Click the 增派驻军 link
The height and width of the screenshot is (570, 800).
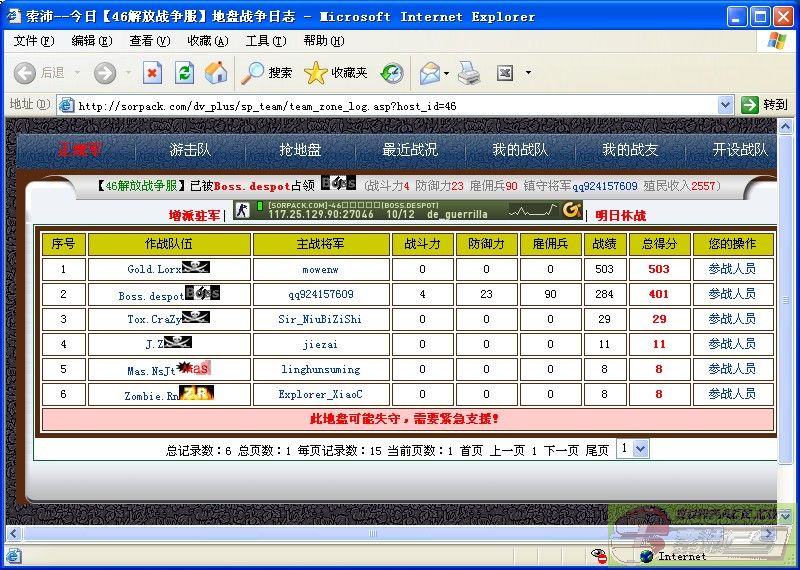click(x=194, y=215)
